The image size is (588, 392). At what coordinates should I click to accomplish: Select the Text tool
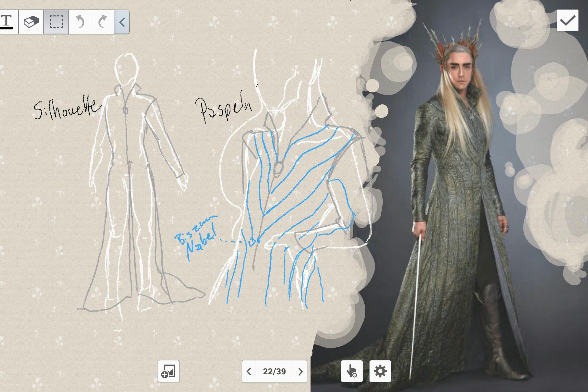point(8,22)
